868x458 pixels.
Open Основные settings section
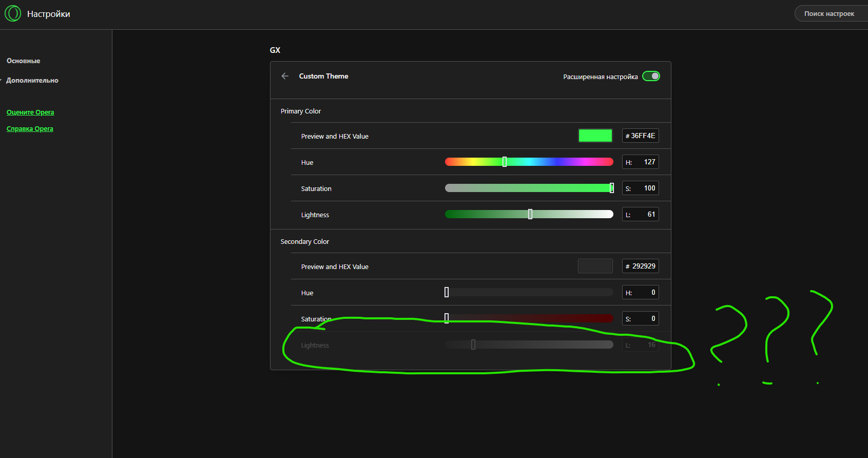pyautogui.click(x=23, y=61)
